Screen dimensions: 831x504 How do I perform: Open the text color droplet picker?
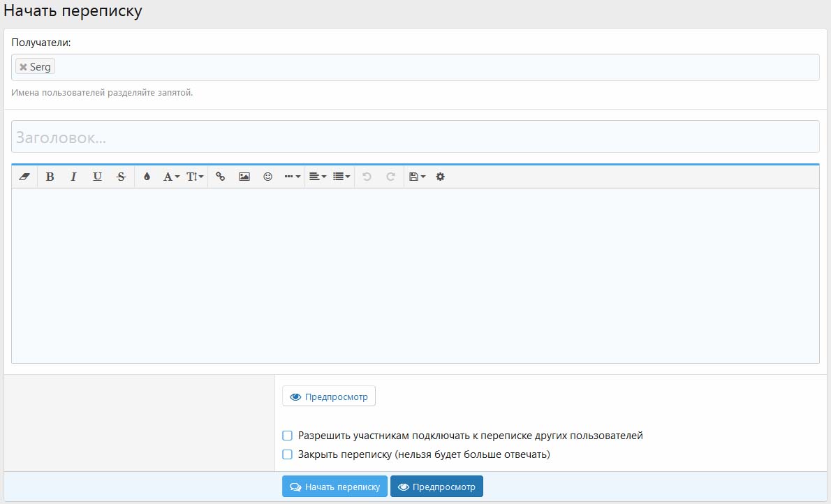pyautogui.click(x=147, y=177)
